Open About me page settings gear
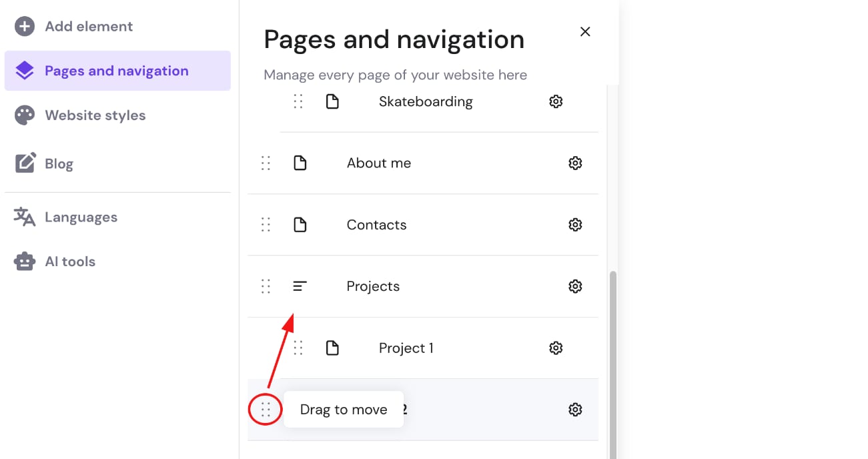This screenshot has width=868, height=459. coord(575,163)
